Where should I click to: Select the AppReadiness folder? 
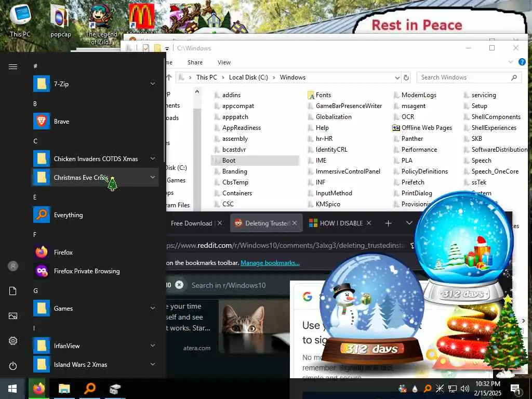237,128
